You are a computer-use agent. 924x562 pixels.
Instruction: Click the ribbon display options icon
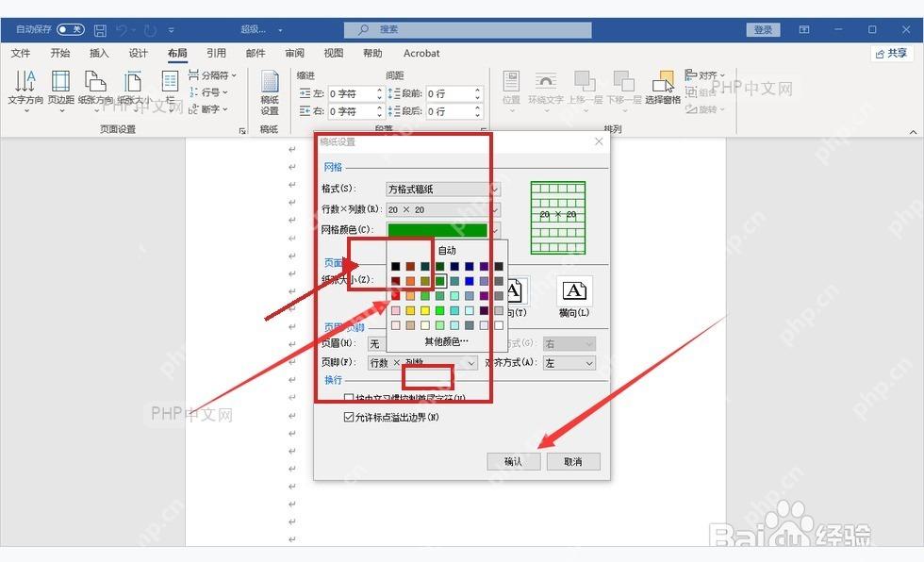pos(803,29)
